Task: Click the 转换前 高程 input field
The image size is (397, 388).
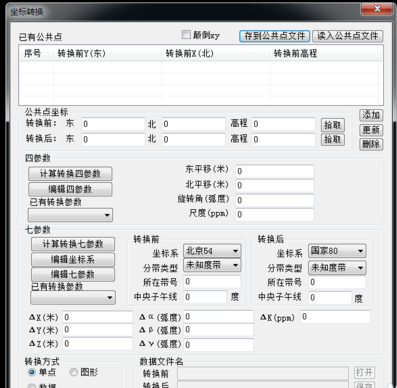Action: [283, 124]
